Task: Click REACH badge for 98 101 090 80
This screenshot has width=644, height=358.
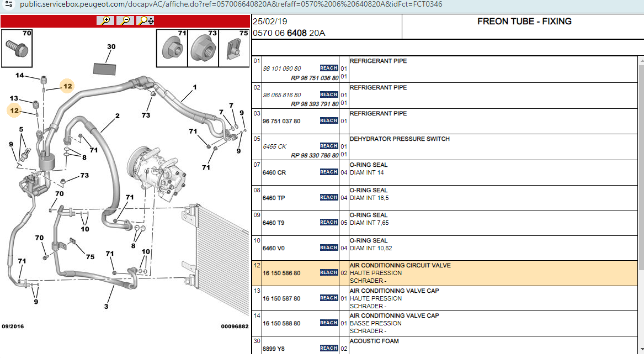Action: pyautogui.click(x=329, y=68)
